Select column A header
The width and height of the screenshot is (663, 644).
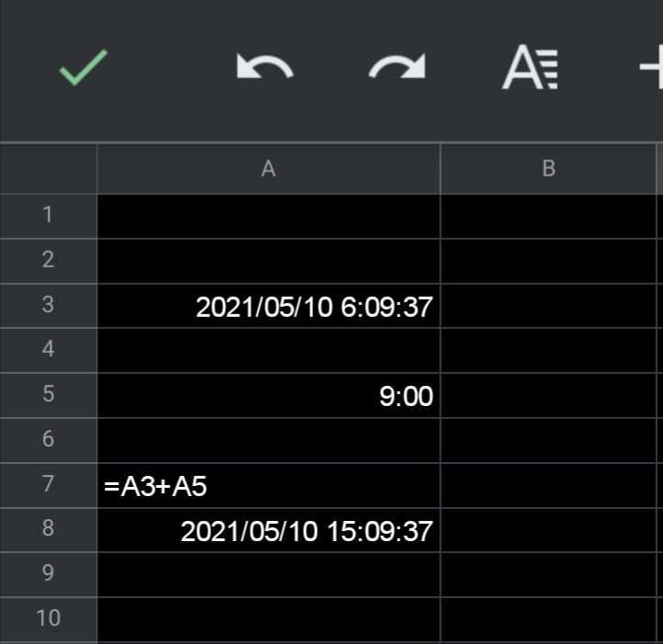pos(268,168)
